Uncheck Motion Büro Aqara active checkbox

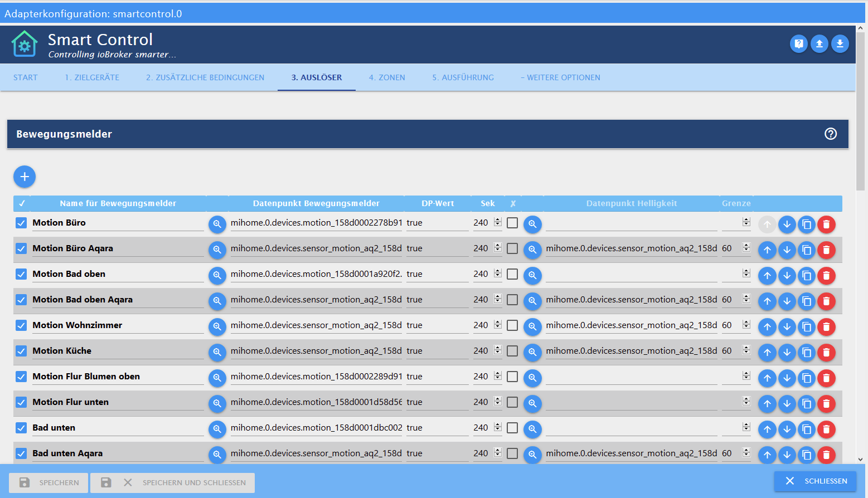21,248
